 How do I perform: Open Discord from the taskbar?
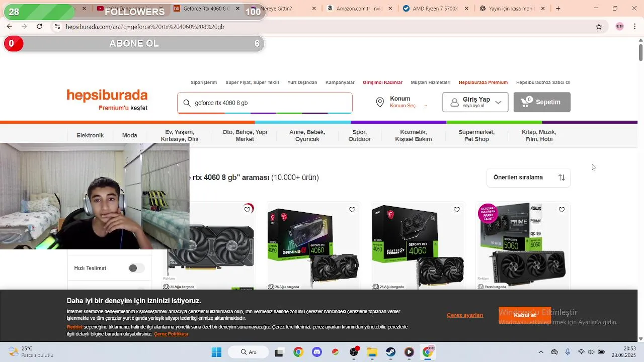click(317, 352)
